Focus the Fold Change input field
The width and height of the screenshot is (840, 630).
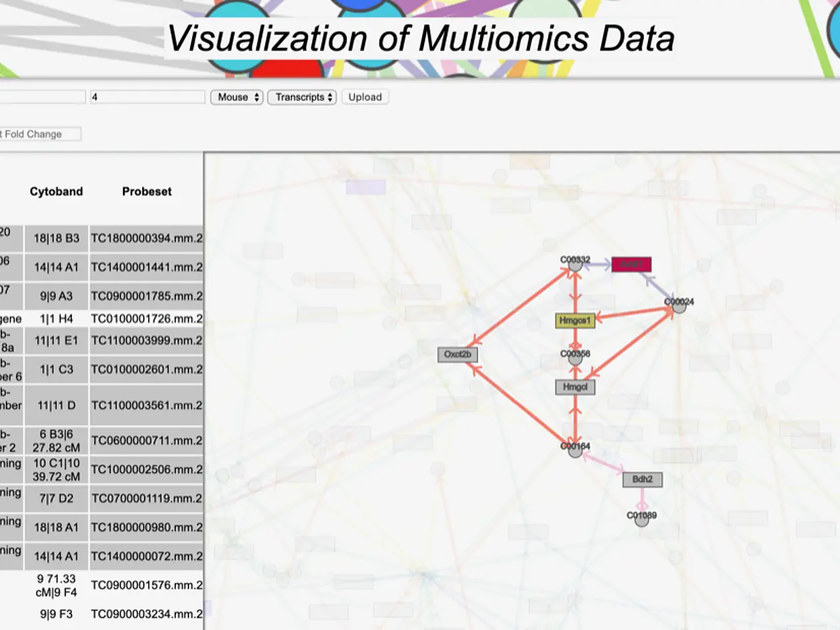pyautogui.click(x=40, y=134)
